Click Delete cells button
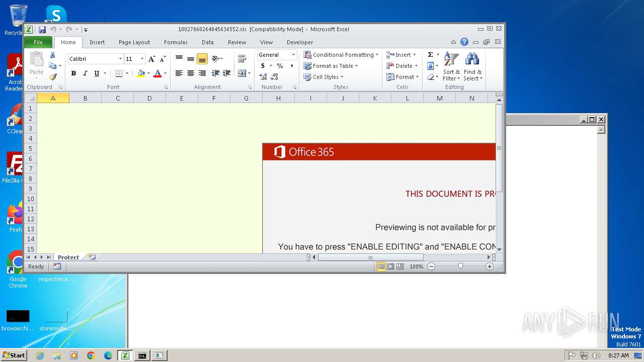The width and height of the screenshot is (644, 362). tap(402, 66)
